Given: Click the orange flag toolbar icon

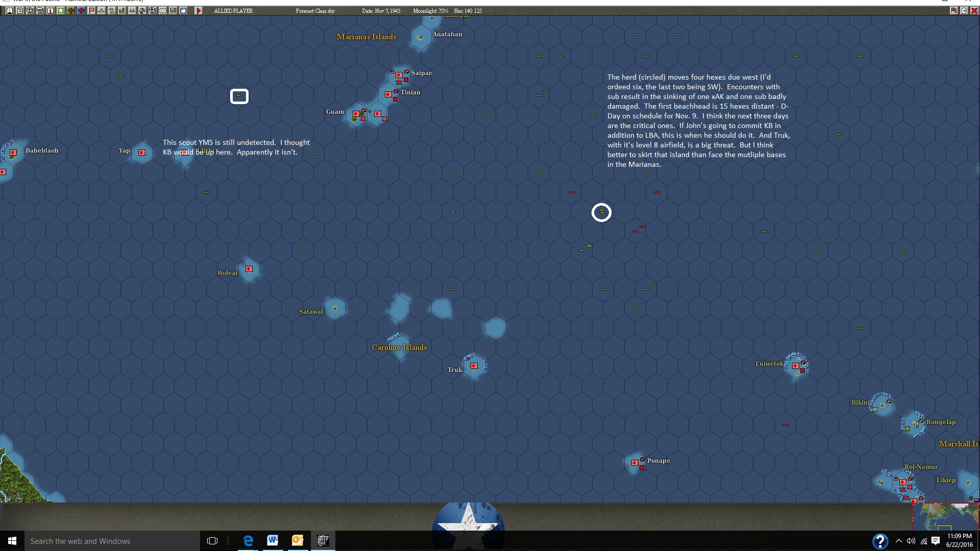Looking at the screenshot, I should [91, 11].
